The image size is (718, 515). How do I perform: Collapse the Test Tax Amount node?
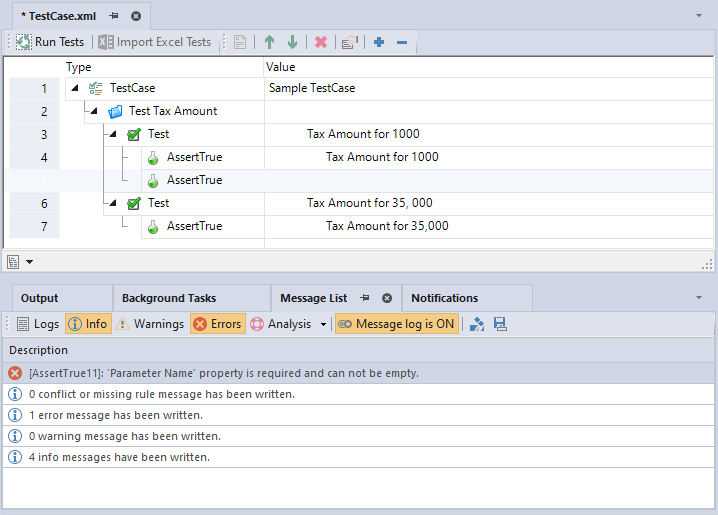click(x=94, y=111)
